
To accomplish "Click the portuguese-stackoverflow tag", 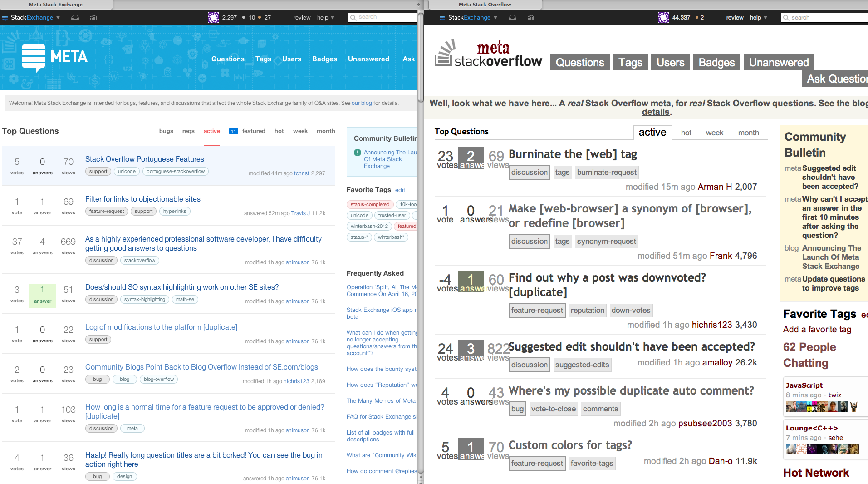I will [x=175, y=172].
